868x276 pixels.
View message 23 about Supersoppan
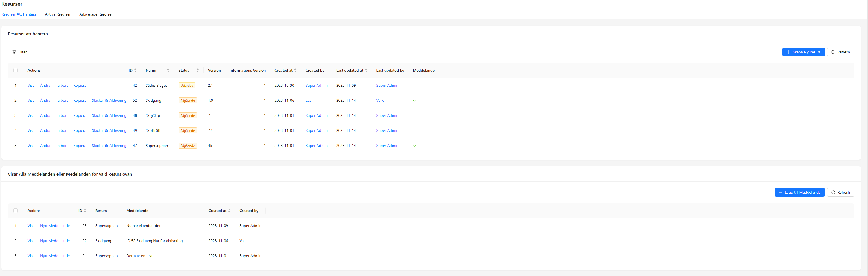click(31, 226)
